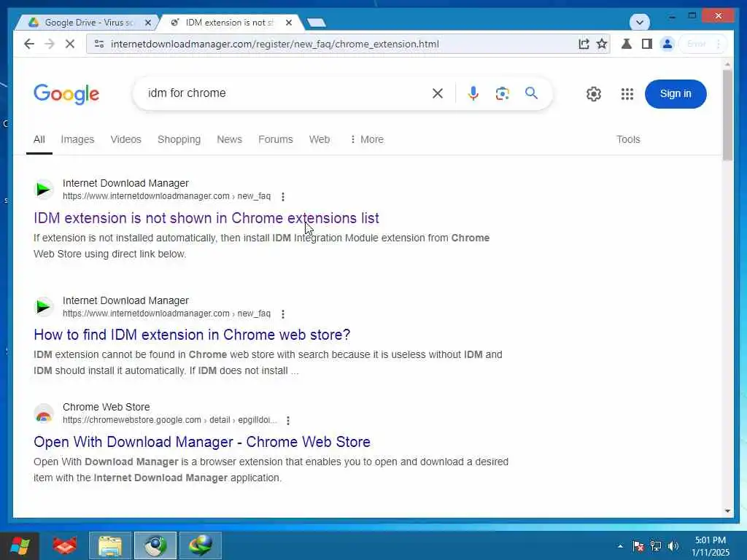Click the taskbar clock 5:01 PM
This screenshot has width=747, height=560.
tap(710, 540)
